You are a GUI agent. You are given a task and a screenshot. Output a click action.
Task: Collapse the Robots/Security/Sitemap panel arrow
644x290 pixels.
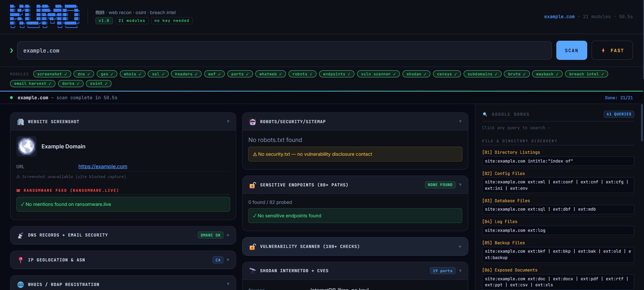(x=460, y=121)
